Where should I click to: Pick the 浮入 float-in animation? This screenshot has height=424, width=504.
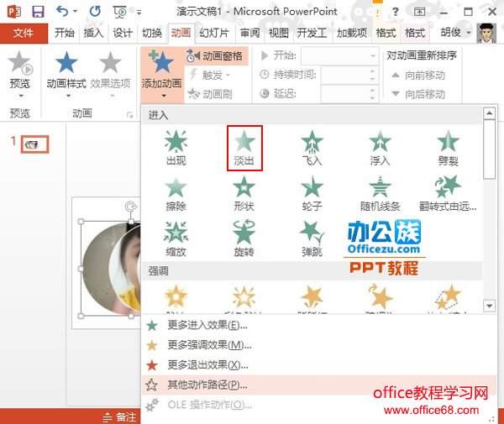tap(380, 148)
